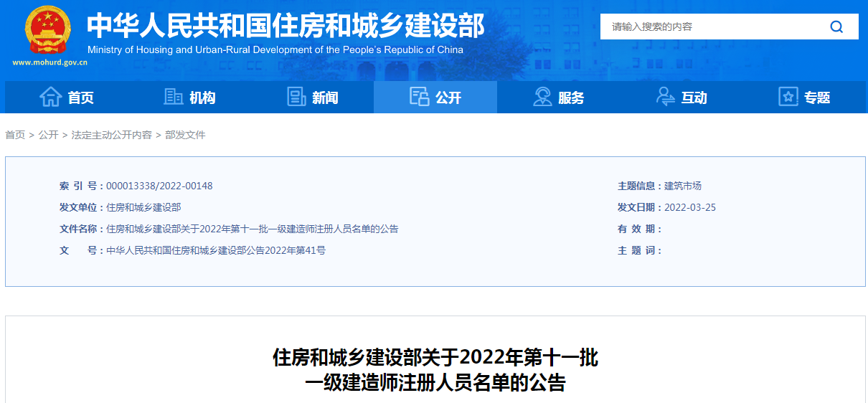Click the file name text in info box
Viewport: 868px width, 403px height.
point(252,229)
